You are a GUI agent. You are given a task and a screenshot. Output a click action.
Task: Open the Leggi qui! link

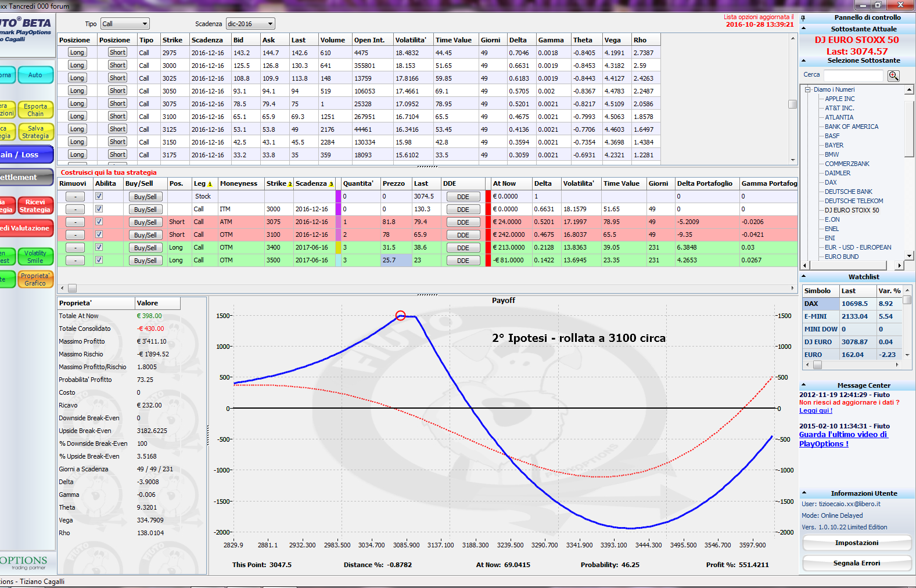[x=816, y=410]
